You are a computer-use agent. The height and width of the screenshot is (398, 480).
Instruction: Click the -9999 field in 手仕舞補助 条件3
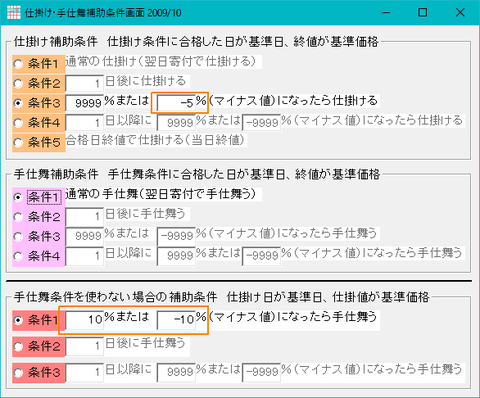176,237
